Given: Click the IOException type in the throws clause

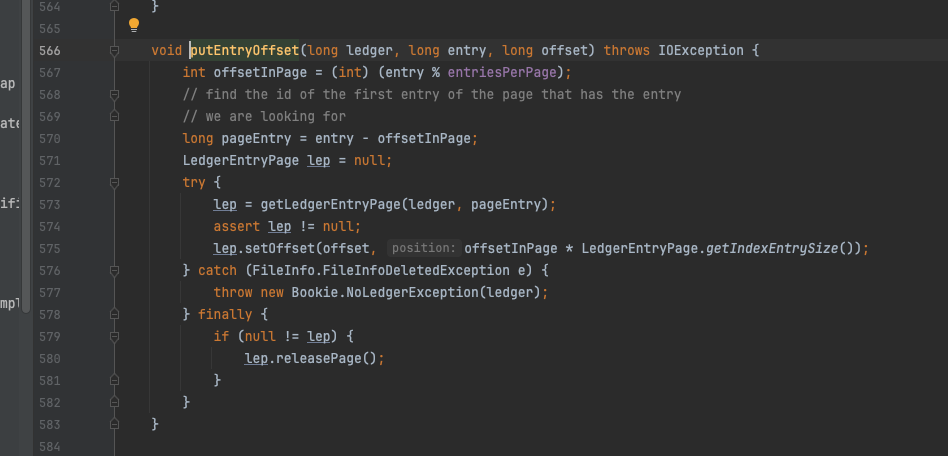Looking at the screenshot, I should (701, 51).
